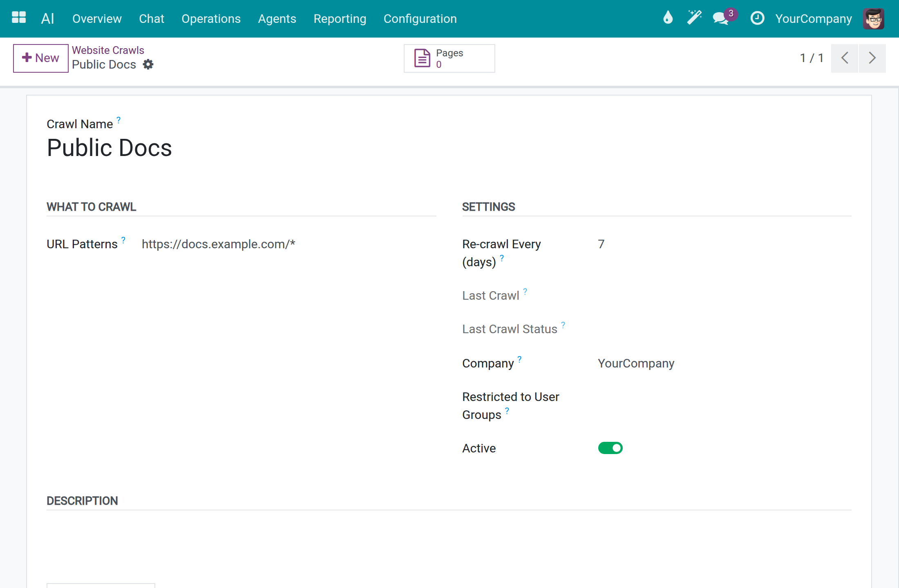Edit the URL Patterns field value
Image resolution: width=899 pixels, height=588 pixels.
pyautogui.click(x=289, y=244)
